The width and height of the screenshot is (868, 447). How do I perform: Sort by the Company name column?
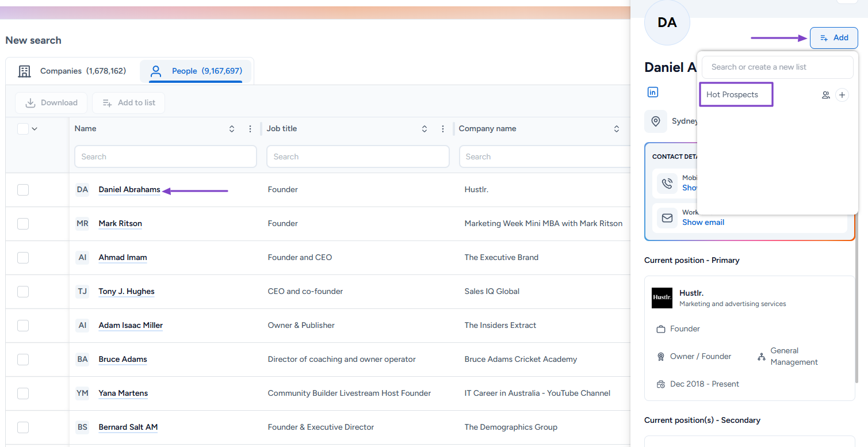pos(617,129)
